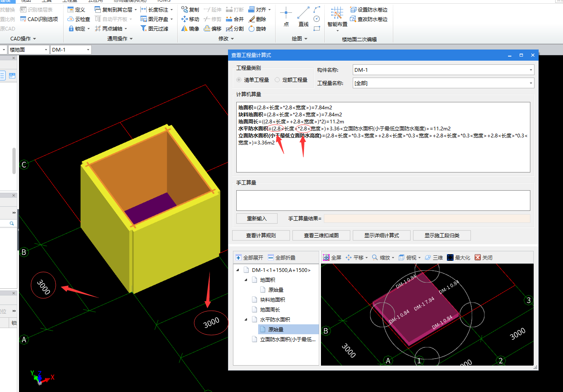The image size is (563, 392).
Task: Choose the 点 point drawing tool
Action: click(x=286, y=17)
